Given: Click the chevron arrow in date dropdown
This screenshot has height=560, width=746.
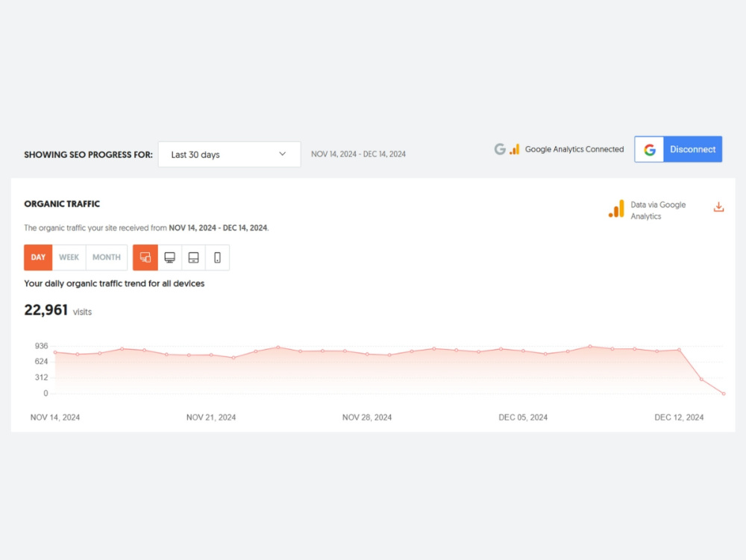Looking at the screenshot, I should [x=282, y=154].
